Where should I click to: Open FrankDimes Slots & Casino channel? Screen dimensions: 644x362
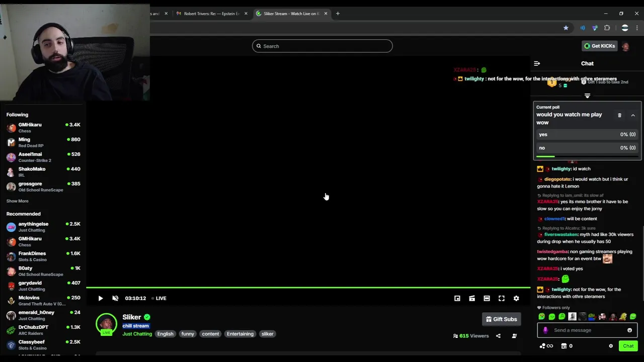[x=43, y=256]
